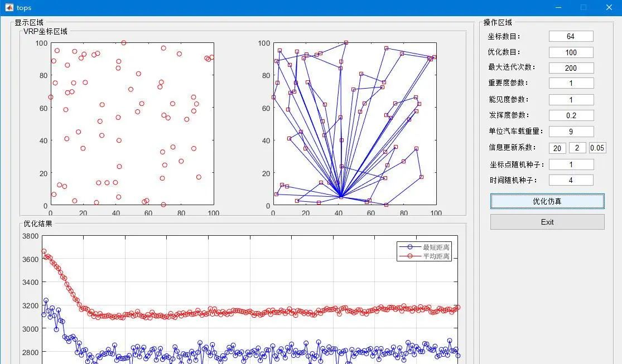Minimize the tops window
Image resolution: width=622 pixels, height=364 pixels.
pos(558,8)
